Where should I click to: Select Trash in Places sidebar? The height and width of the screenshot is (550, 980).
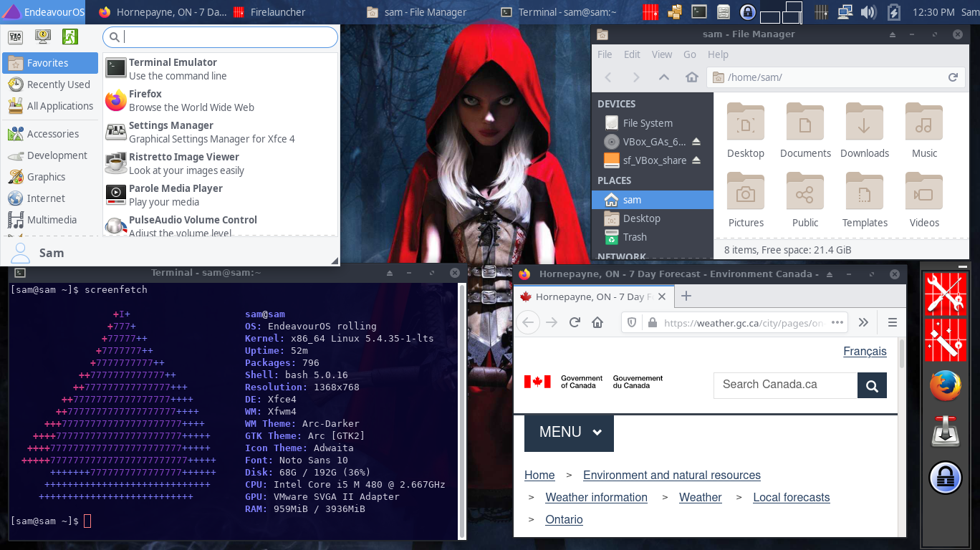653,237
